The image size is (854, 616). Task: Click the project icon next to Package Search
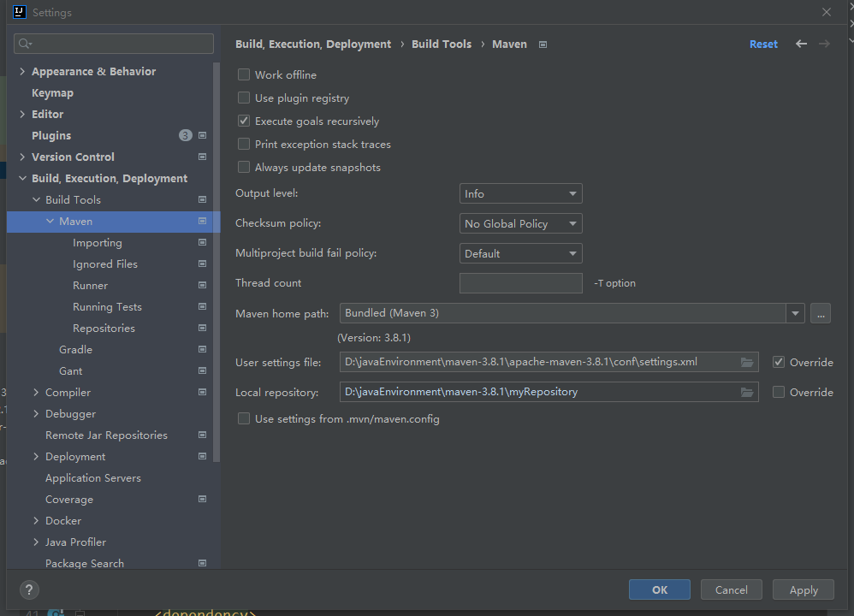[202, 563]
